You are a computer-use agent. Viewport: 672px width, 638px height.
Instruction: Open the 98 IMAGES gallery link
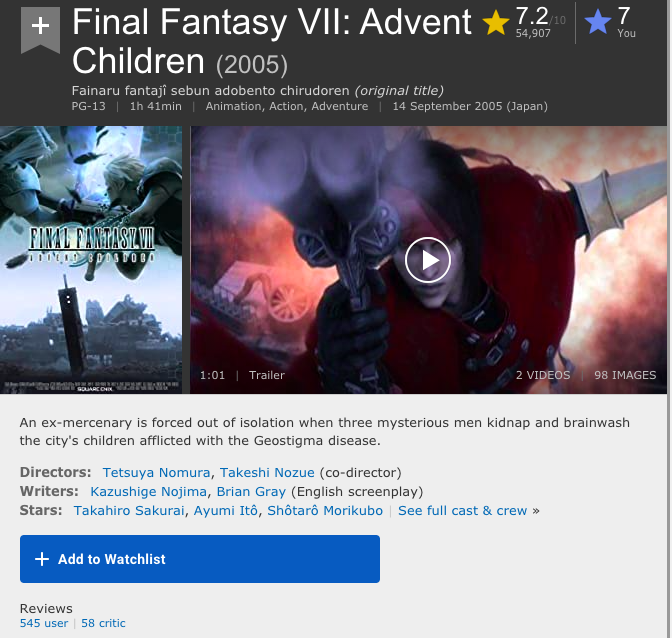[625, 375]
